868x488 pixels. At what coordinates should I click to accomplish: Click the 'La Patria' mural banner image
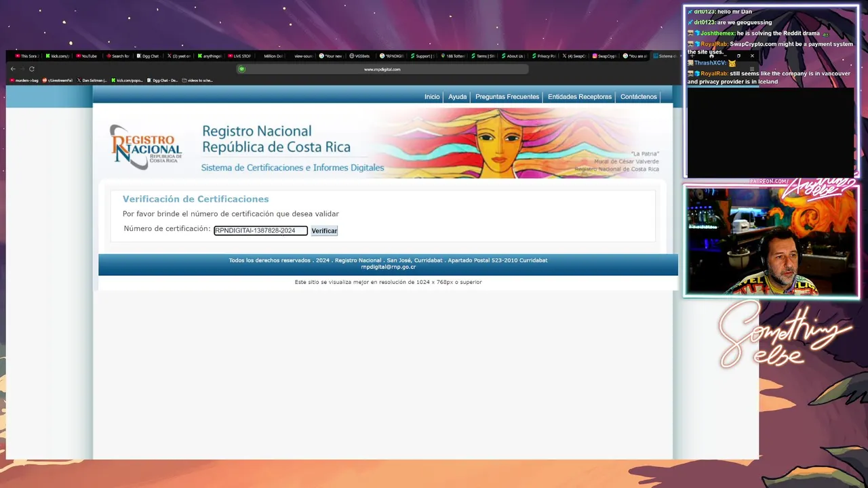click(x=515, y=143)
